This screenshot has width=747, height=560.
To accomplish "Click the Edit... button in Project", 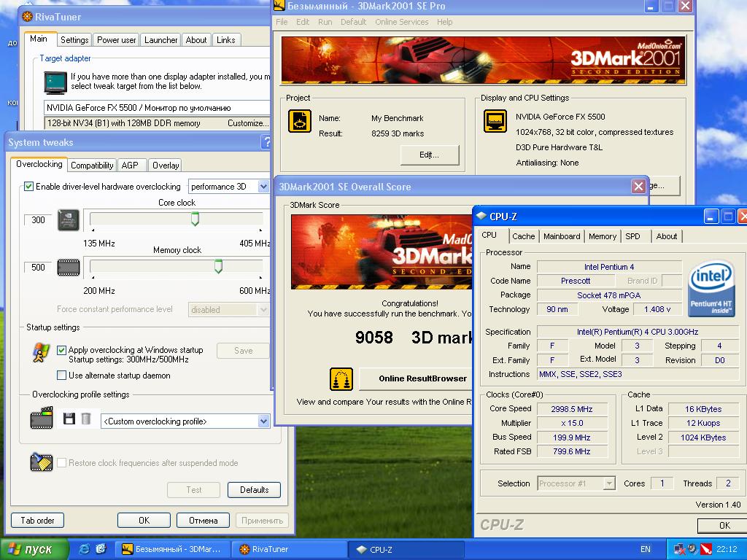I will 429,155.
